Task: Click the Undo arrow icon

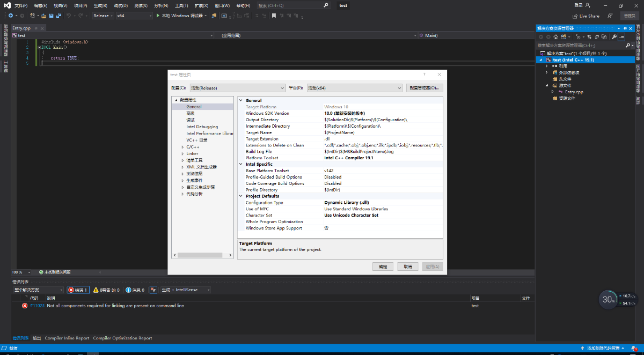Action: pyautogui.click(x=69, y=16)
